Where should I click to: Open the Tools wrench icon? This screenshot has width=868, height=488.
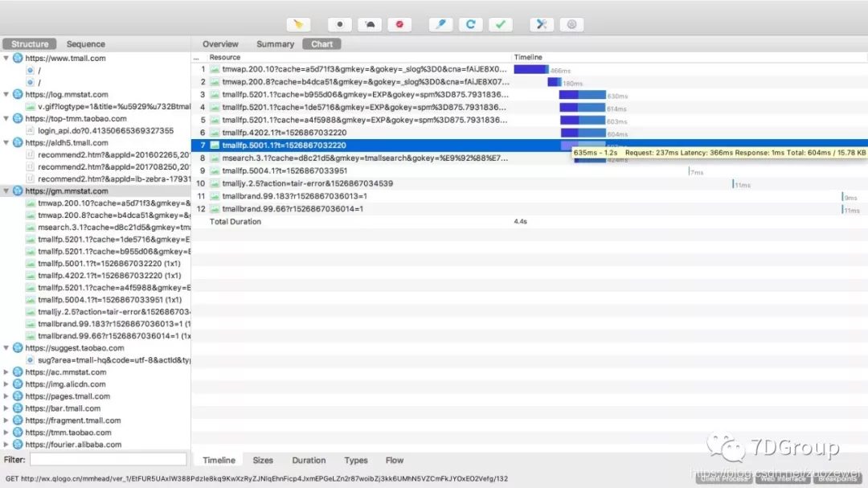[x=542, y=24]
